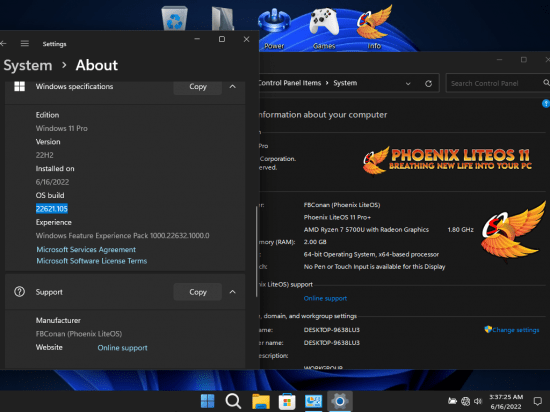Open the Power desktop shortcut
The image size is (550, 412).
[x=274, y=29]
